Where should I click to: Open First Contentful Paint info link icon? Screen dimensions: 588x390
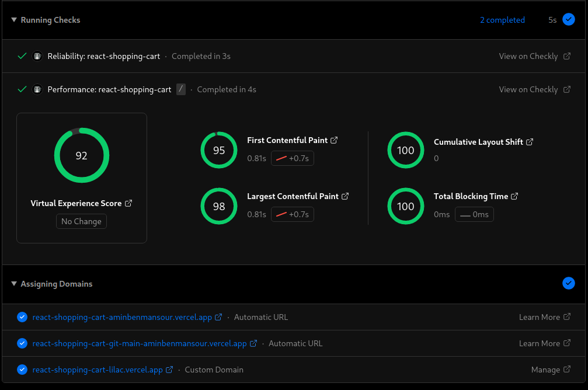click(334, 140)
